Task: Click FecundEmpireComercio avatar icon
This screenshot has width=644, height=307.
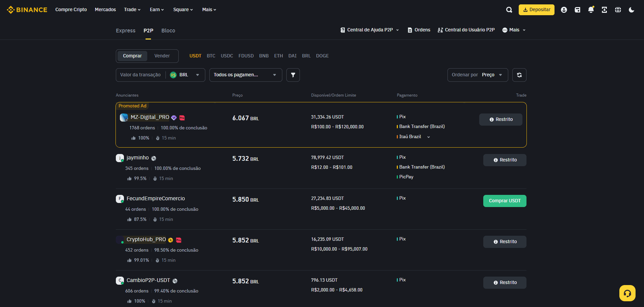Action: [x=120, y=199]
